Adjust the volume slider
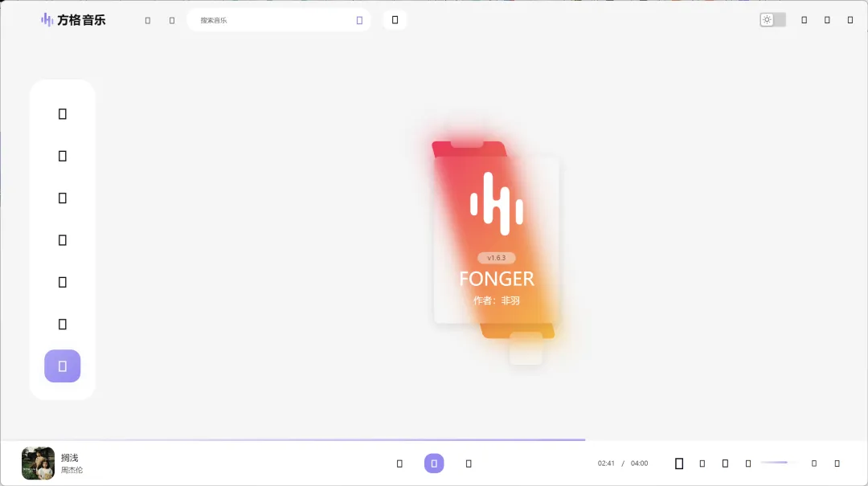The image size is (868, 486). (x=775, y=463)
